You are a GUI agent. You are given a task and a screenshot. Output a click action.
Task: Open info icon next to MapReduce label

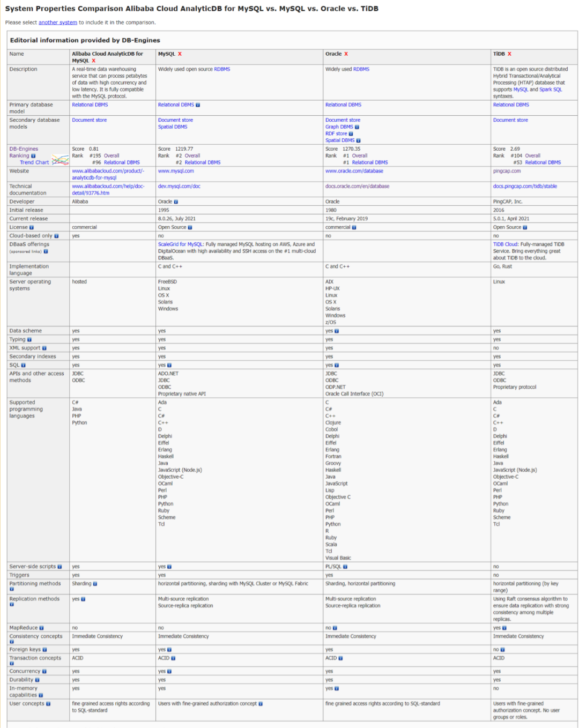[x=41, y=628]
